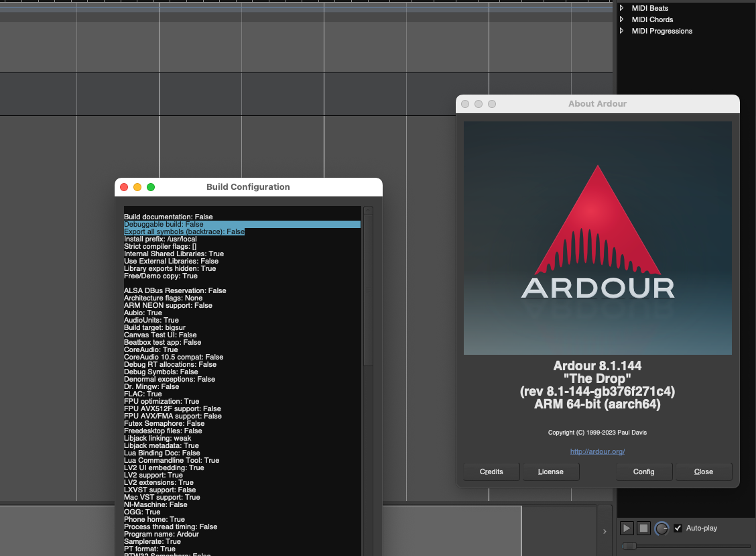Click the Ardour logo image

click(597, 237)
